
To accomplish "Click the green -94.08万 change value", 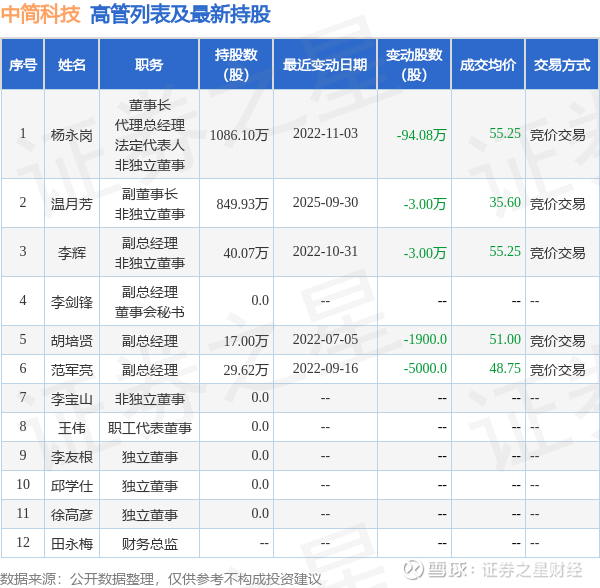I will [421, 135].
